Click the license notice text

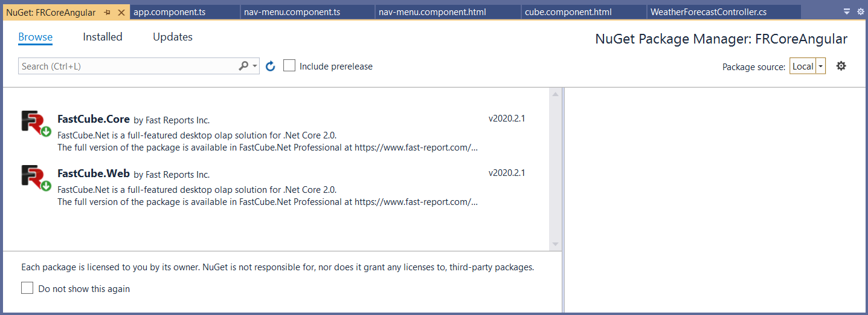pyautogui.click(x=278, y=267)
